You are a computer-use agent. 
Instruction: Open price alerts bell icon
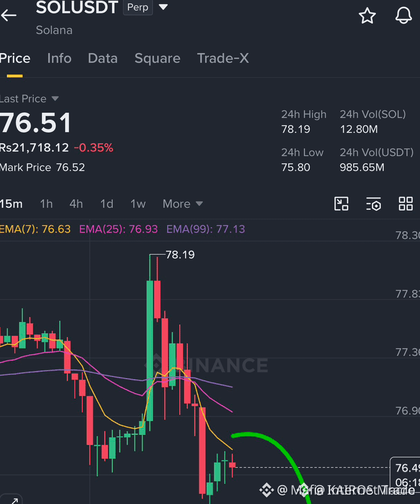click(403, 16)
